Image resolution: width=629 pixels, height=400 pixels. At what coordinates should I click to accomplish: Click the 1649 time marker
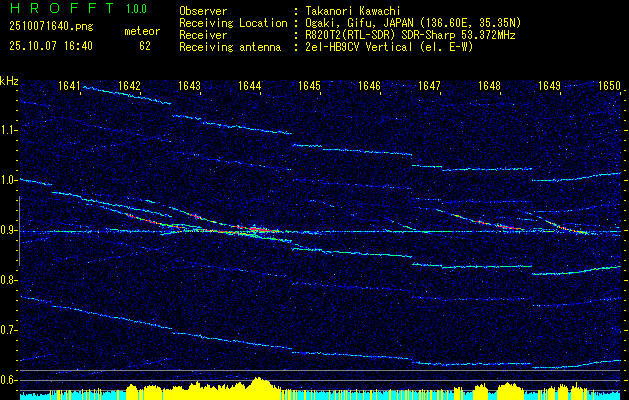549,86
